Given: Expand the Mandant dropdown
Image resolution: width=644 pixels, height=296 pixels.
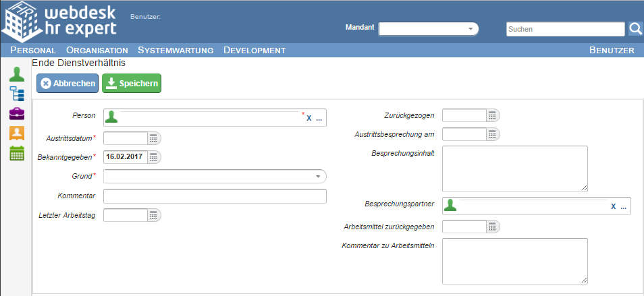Looking at the screenshot, I should point(470,29).
